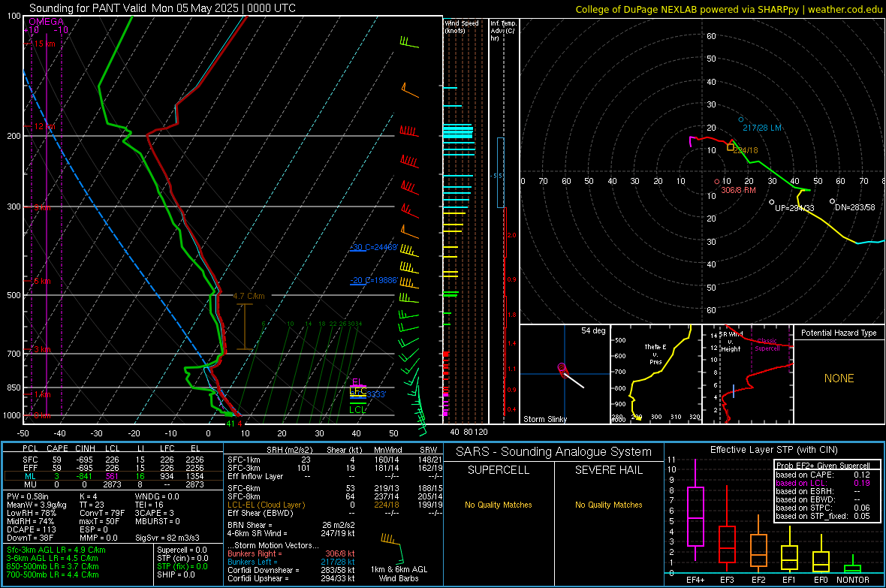This screenshot has width=886, height=588.
Task: Click the ConvT = 79F value
Action: (x=102, y=513)
